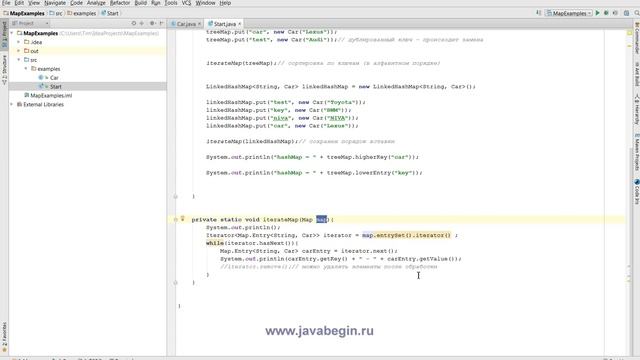Open the VCS menu
640x360 pixels.
point(186,3)
